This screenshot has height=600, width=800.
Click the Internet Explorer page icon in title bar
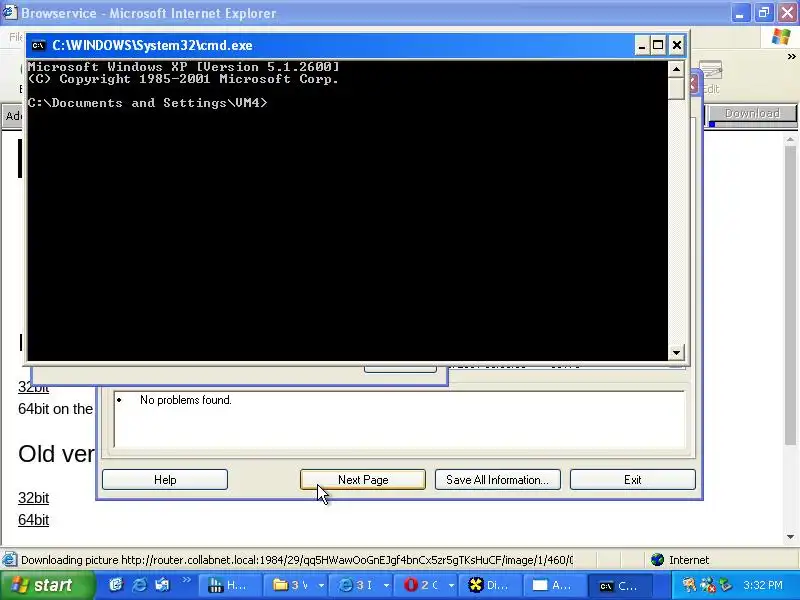click(x=10, y=12)
